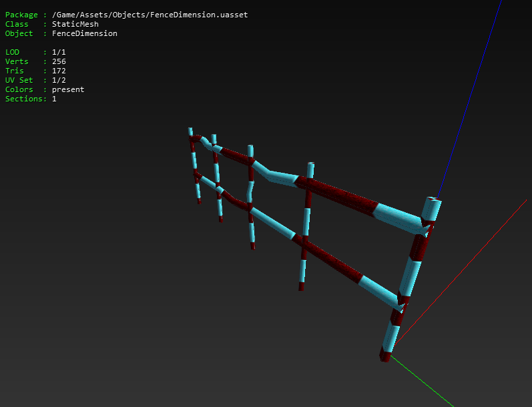Screen dimensions: 532x407
Task: Click the Package label in green
Action: (x=21, y=15)
